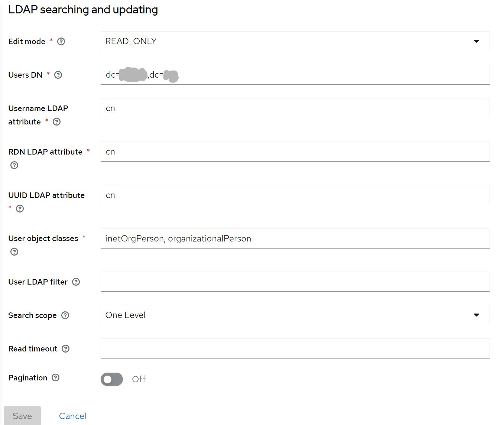Open the RDN LDAP attribute help tooltip
504x425 pixels.
coord(14,165)
